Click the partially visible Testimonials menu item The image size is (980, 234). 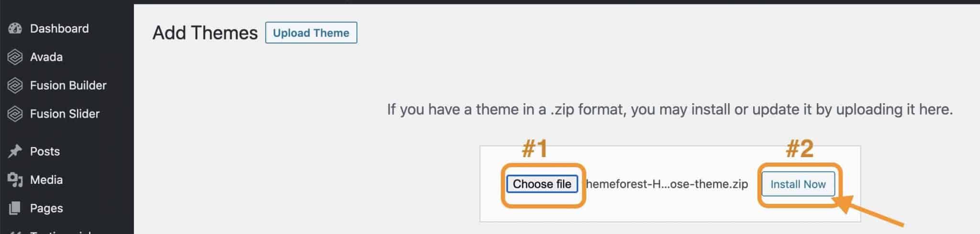coord(60,232)
